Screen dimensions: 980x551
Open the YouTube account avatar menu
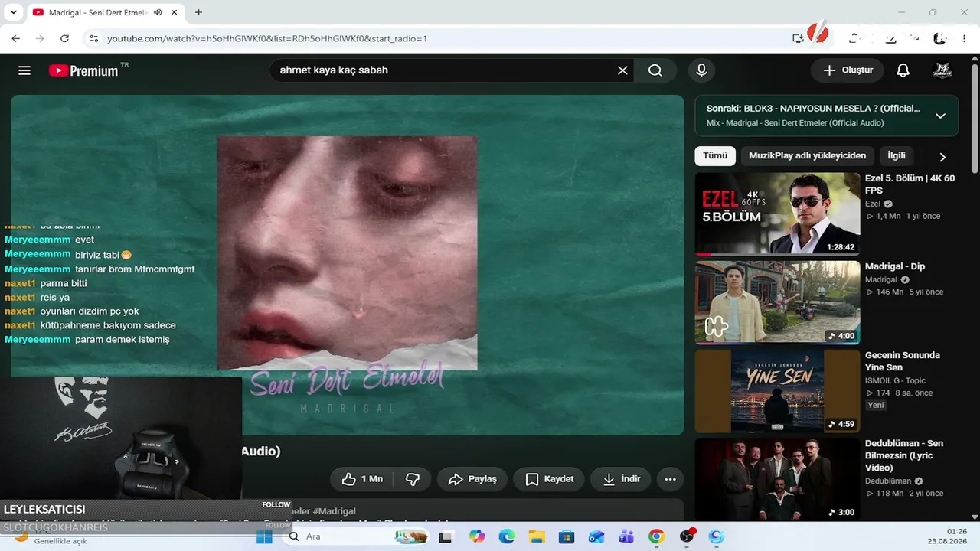pos(942,70)
